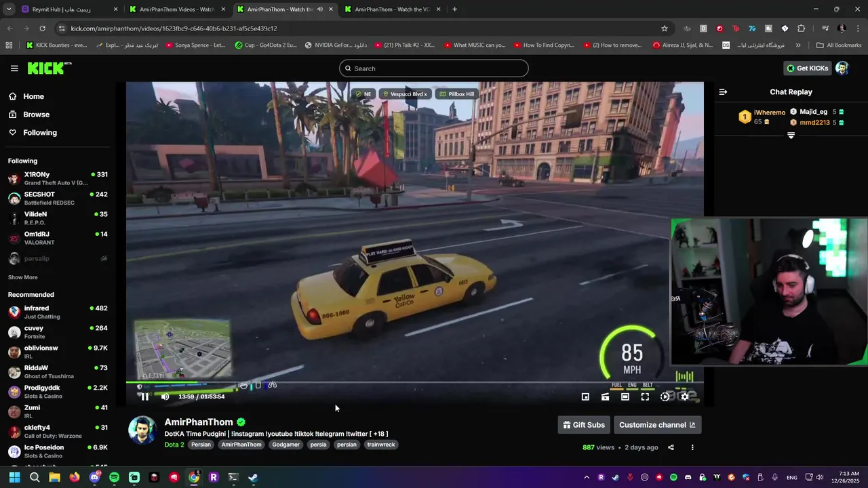Enable picture-in-picture mini player mode

tap(585, 397)
